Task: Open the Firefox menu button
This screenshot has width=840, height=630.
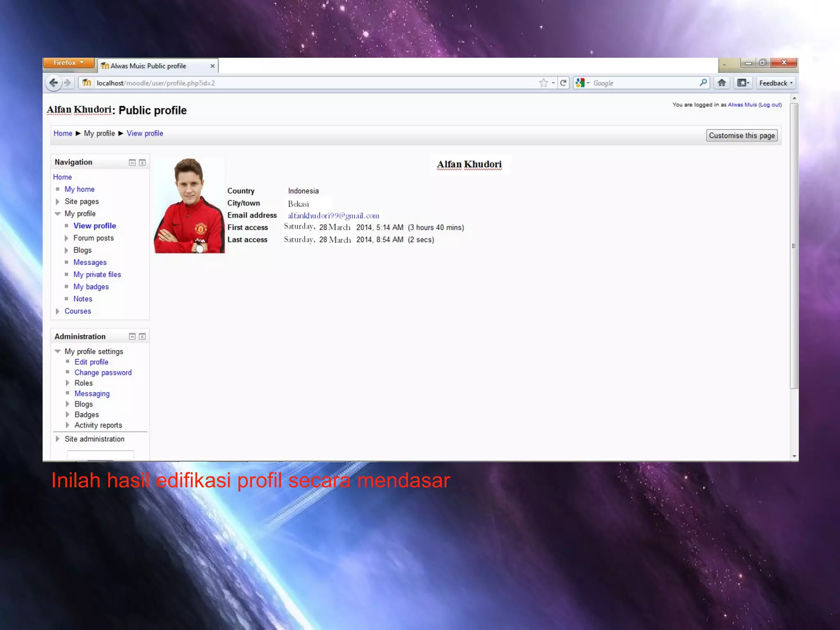Action: [68, 63]
